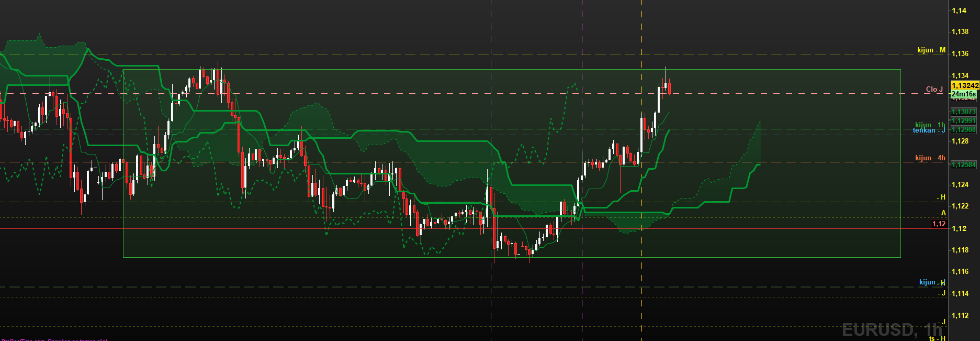Click the 1,12908 indicator value tag
The width and height of the screenshot is (980, 341).
click(x=963, y=129)
